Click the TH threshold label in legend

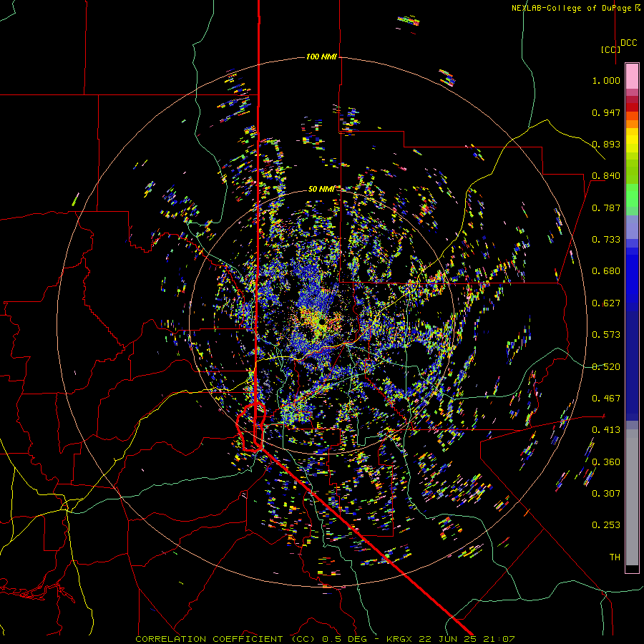(615, 557)
